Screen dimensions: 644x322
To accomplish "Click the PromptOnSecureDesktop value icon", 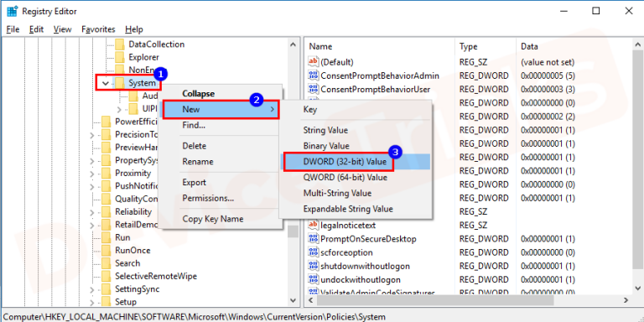I will [314, 239].
